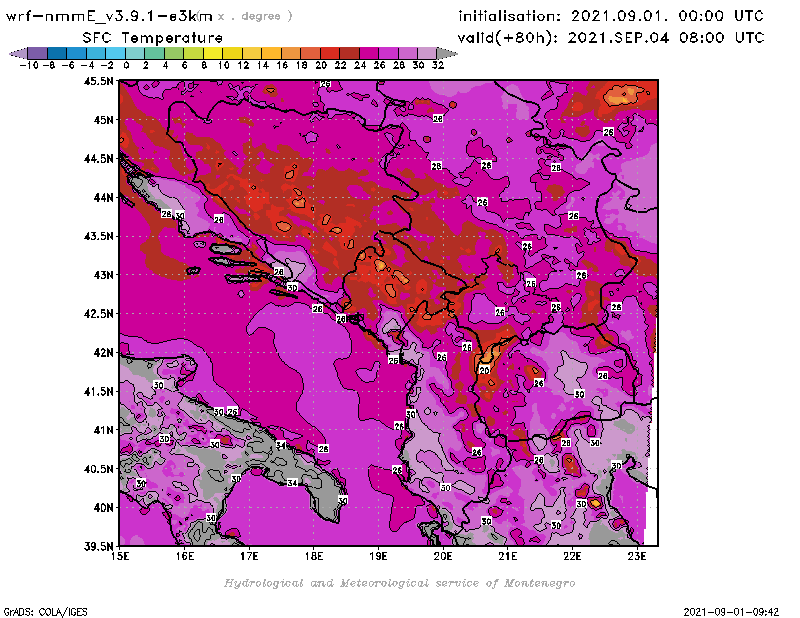Screen dimensions: 800x618
Task: Click the '19E' longitude axis label
Action: [379, 556]
